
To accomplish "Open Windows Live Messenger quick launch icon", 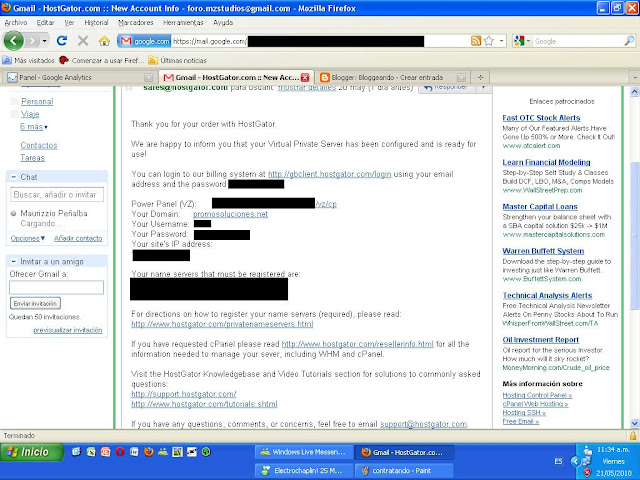I will tap(163, 451).
